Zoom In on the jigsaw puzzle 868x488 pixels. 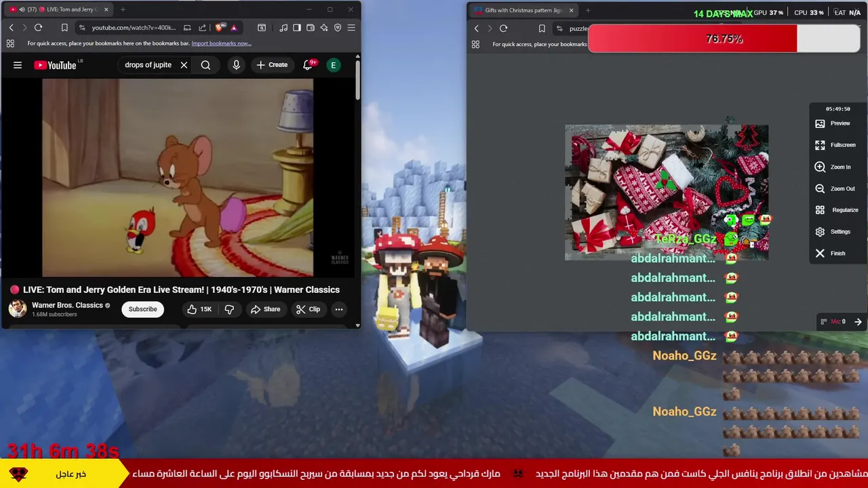(x=833, y=167)
